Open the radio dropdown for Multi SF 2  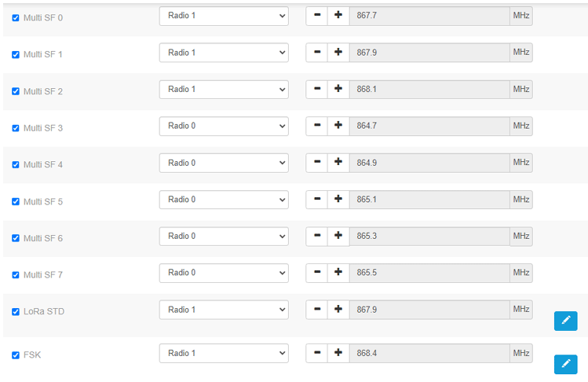coord(224,90)
